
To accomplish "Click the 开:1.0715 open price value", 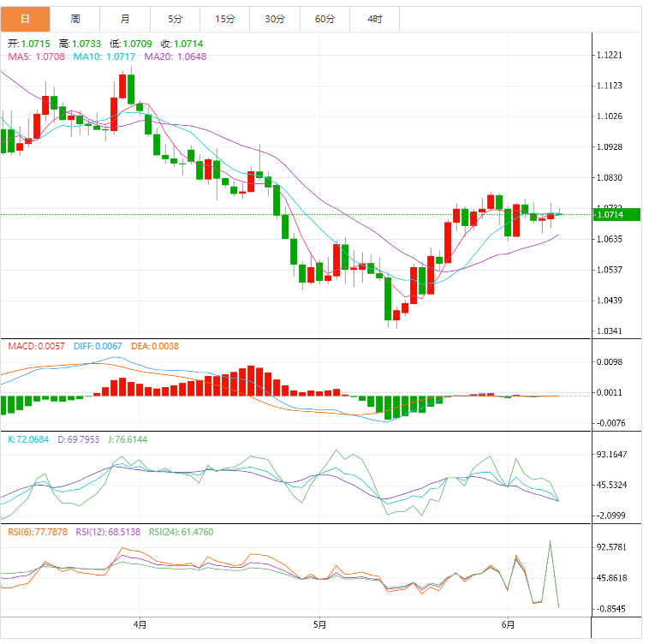I will 29,44.
